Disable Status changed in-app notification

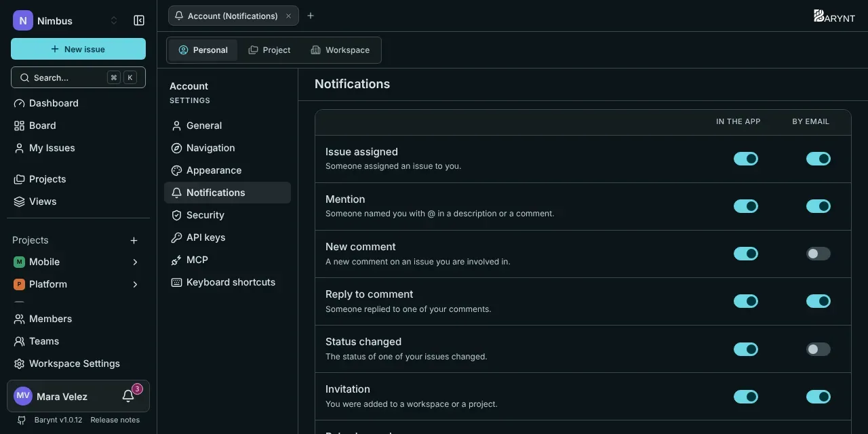coord(746,349)
